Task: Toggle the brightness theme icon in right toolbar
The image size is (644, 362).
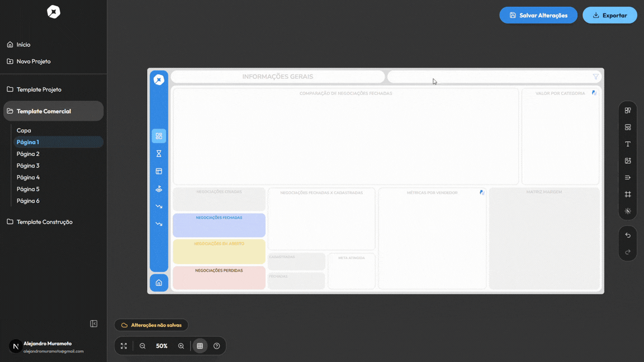Action: [628, 211]
